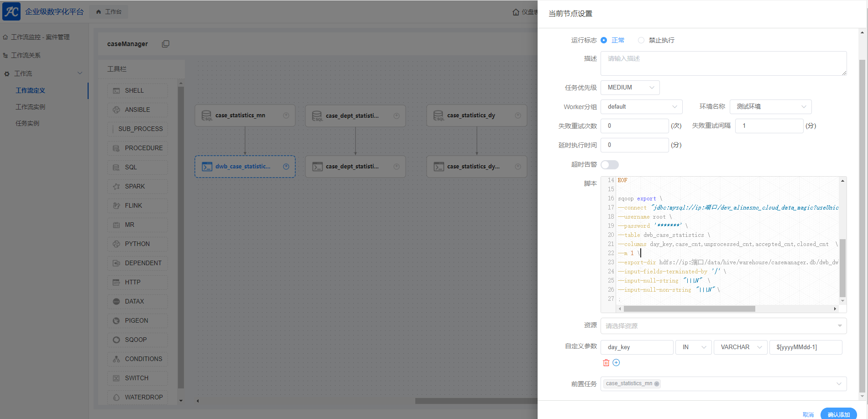Pick the DATAX tool from toolbar
This screenshot has height=419, width=868.
134,301
